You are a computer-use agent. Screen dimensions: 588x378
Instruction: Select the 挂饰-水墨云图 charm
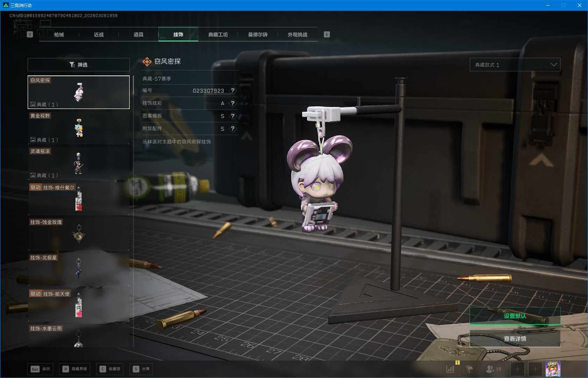pos(79,336)
